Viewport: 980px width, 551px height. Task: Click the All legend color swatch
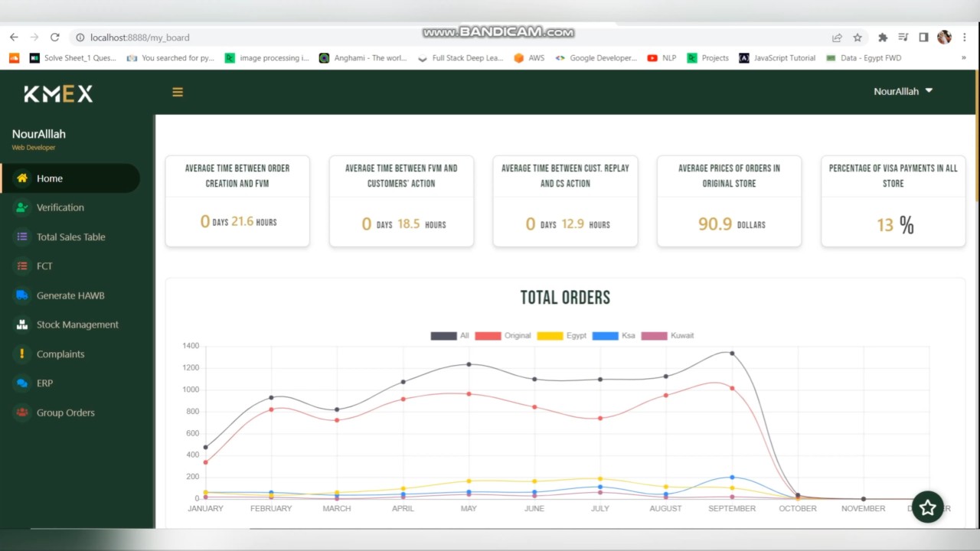[443, 336]
